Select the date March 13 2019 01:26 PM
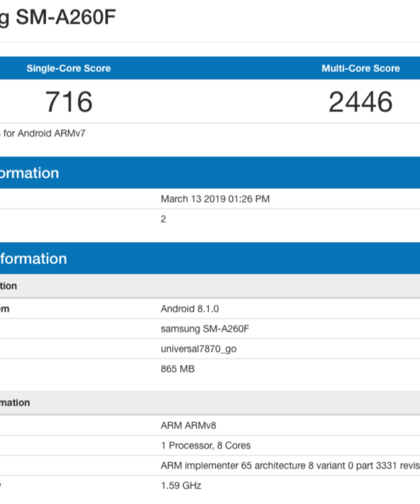 pyautogui.click(x=215, y=199)
